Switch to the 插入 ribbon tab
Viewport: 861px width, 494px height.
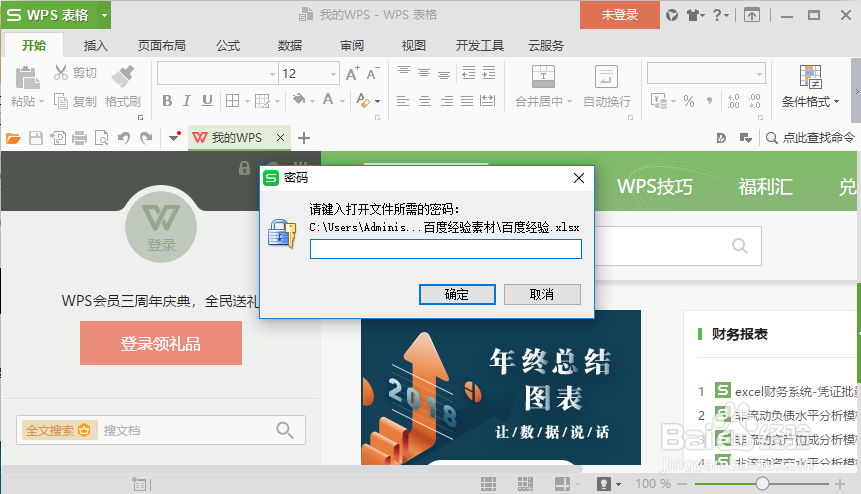coord(96,46)
